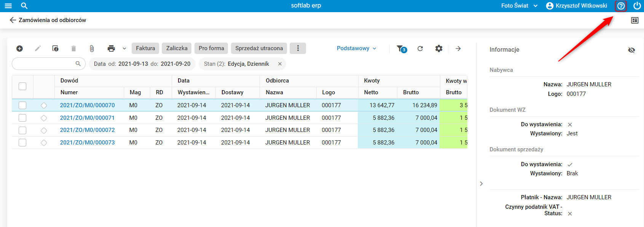The width and height of the screenshot is (644, 227).
Task: Click the Zaliczka button
Action: [177, 48]
